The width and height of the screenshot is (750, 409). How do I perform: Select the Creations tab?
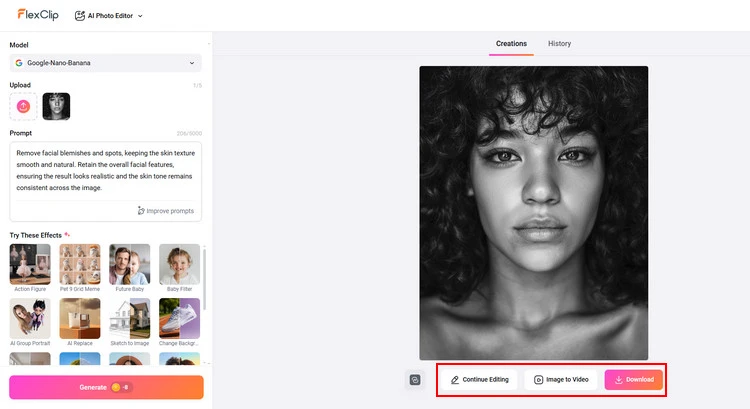tap(511, 44)
